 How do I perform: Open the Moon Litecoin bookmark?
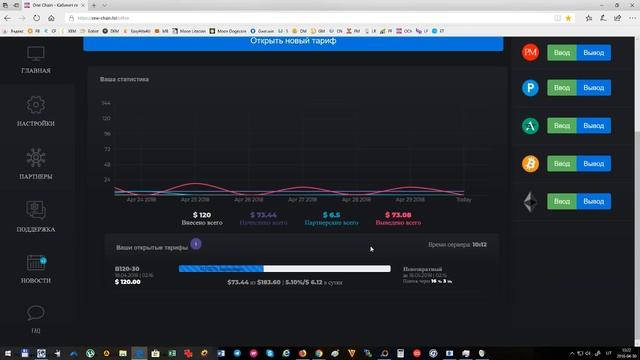click(x=189, y=31)
